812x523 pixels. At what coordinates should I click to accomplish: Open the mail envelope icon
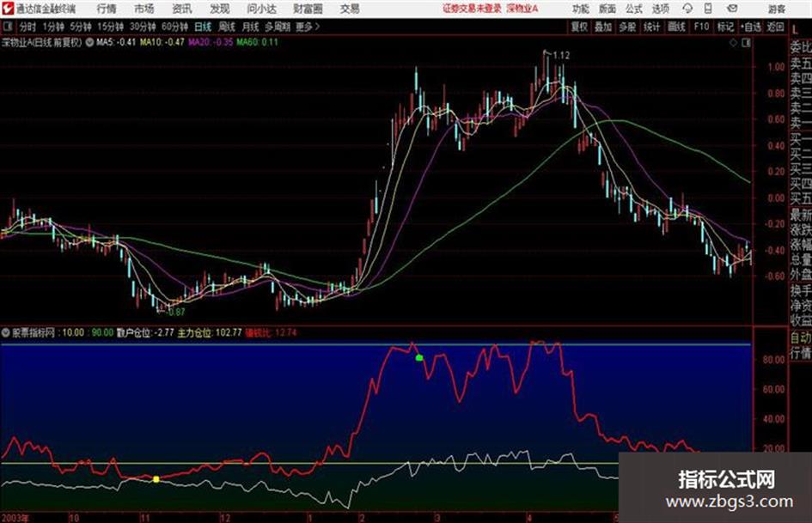click(x=732, y=9)
